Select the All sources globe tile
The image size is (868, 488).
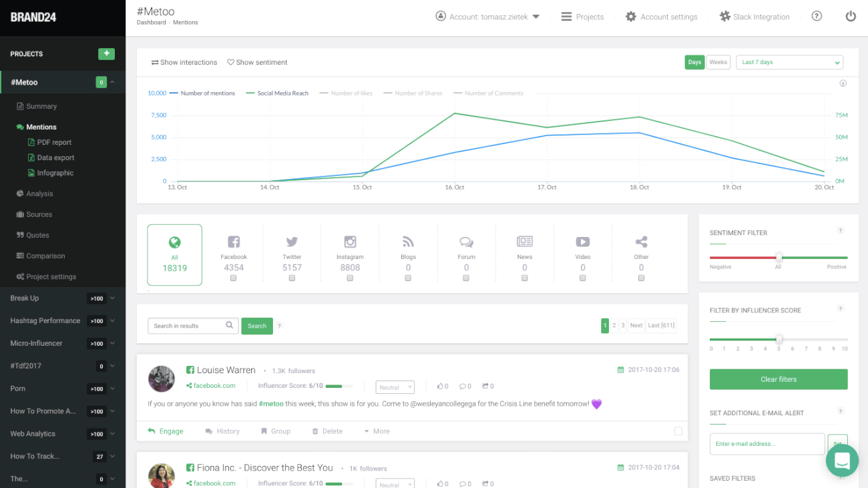tap(174, 255)
